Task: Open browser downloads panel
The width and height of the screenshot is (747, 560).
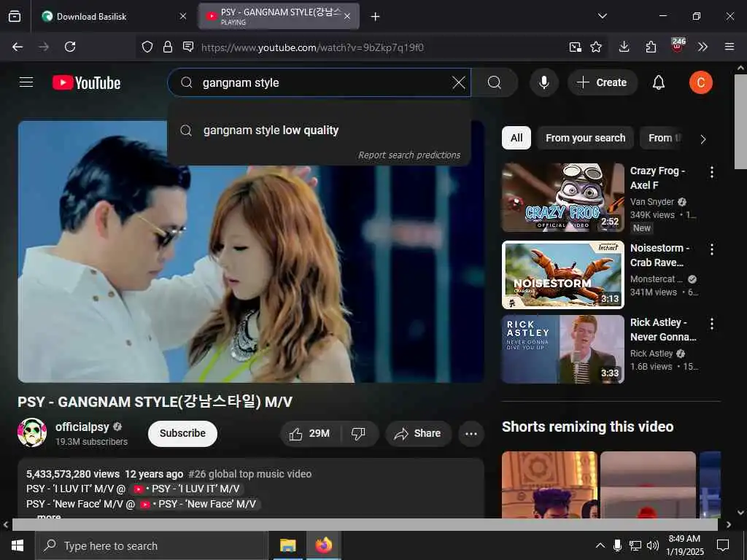Action: [x=624, y=47]
